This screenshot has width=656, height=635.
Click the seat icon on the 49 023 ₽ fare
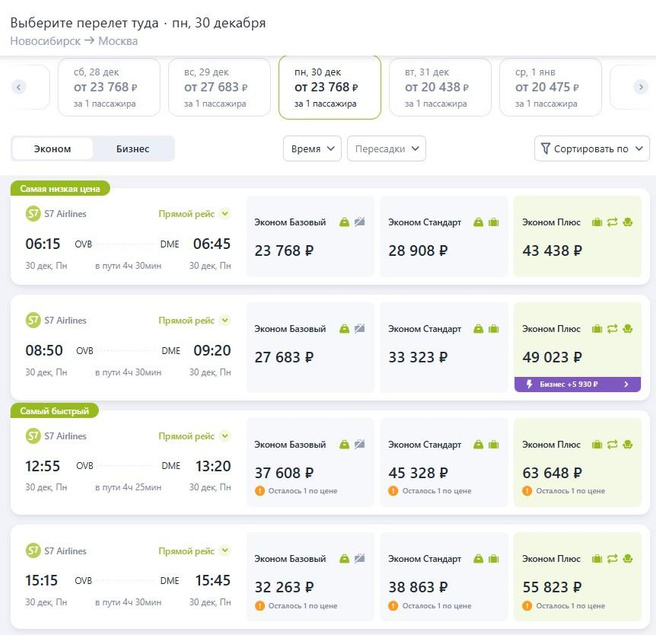pyautogui.click(x=626, y=329)
